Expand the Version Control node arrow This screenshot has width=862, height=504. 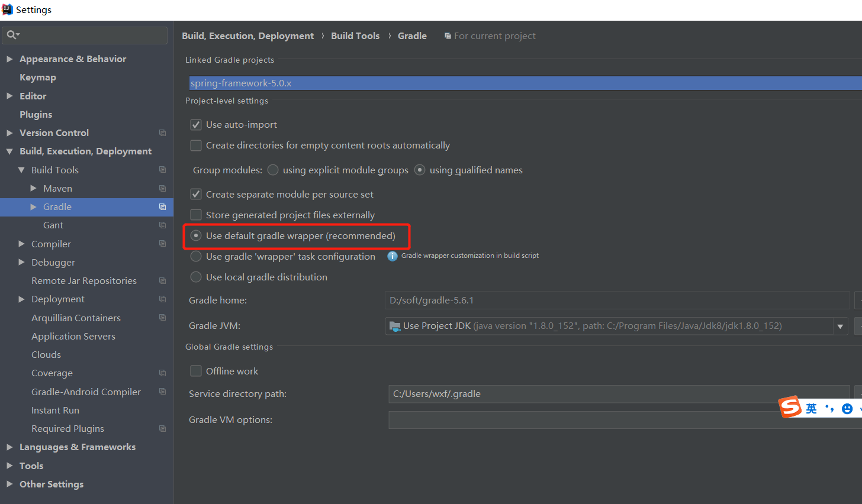(9, 133)
